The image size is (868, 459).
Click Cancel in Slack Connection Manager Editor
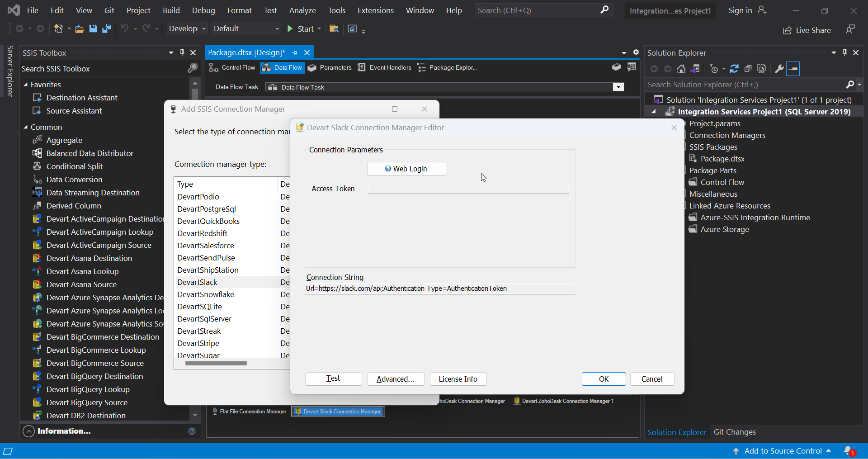coord(652,379)
